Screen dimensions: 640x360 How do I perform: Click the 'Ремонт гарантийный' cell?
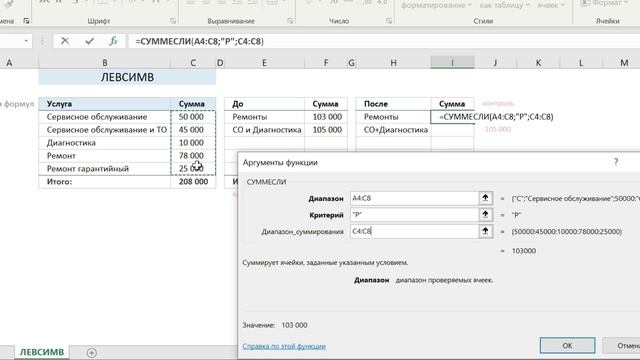click(x=104, y=169)
